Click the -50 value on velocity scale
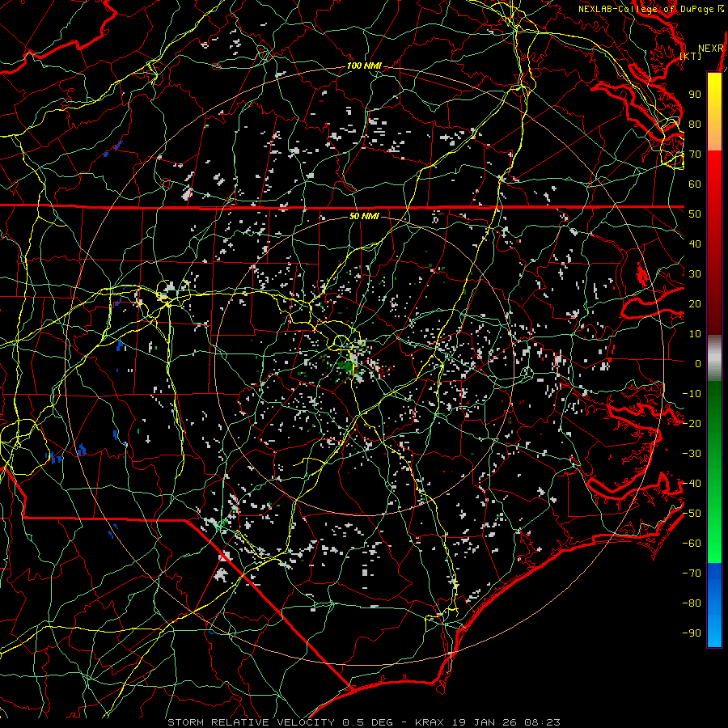 (692, 514)
